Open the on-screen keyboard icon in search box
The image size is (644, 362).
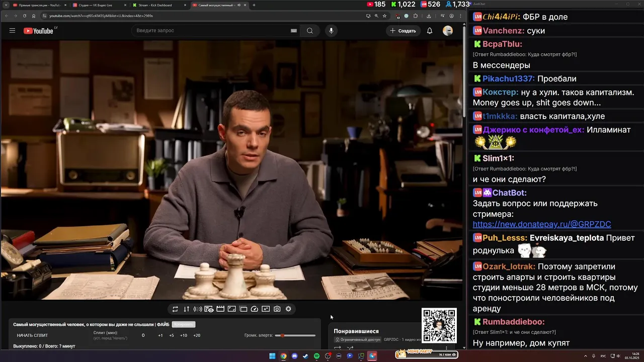(294, 31)
